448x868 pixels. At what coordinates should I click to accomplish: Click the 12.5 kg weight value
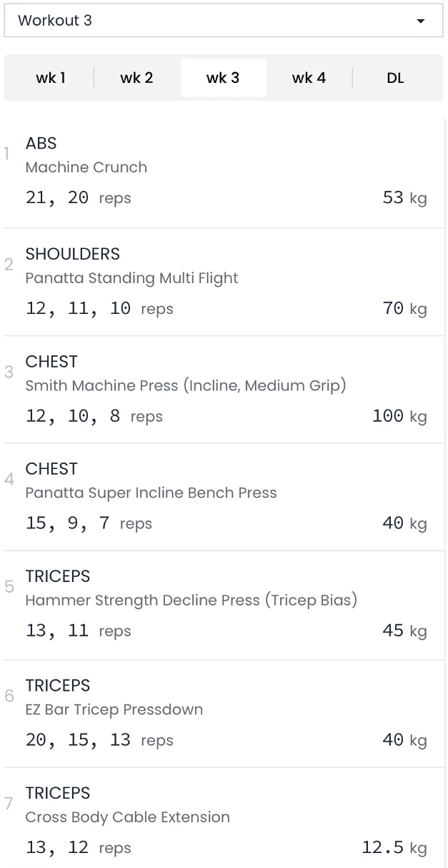(x=394, y=848)
